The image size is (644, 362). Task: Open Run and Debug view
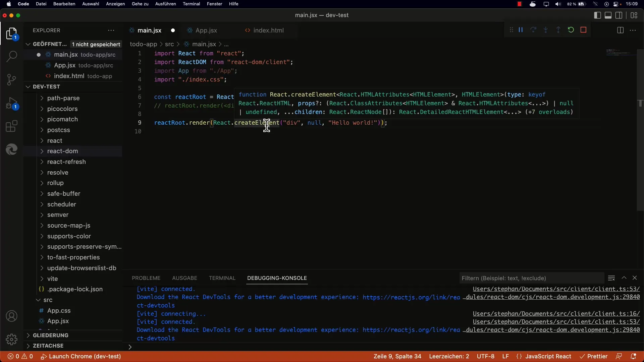click(x=12, y=104)
